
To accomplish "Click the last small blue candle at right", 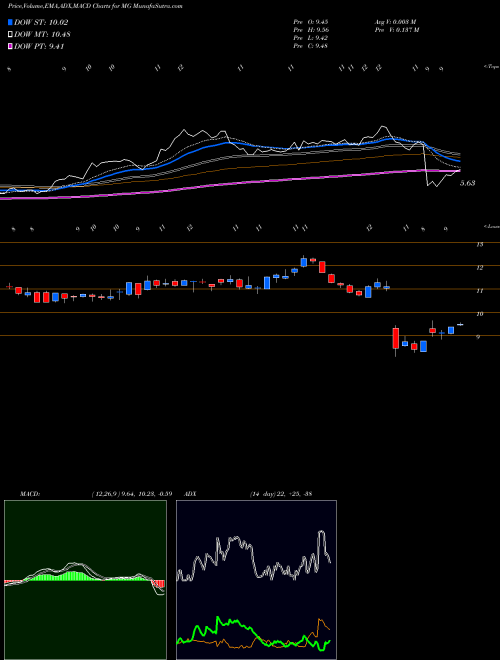I will click(460, 324).
